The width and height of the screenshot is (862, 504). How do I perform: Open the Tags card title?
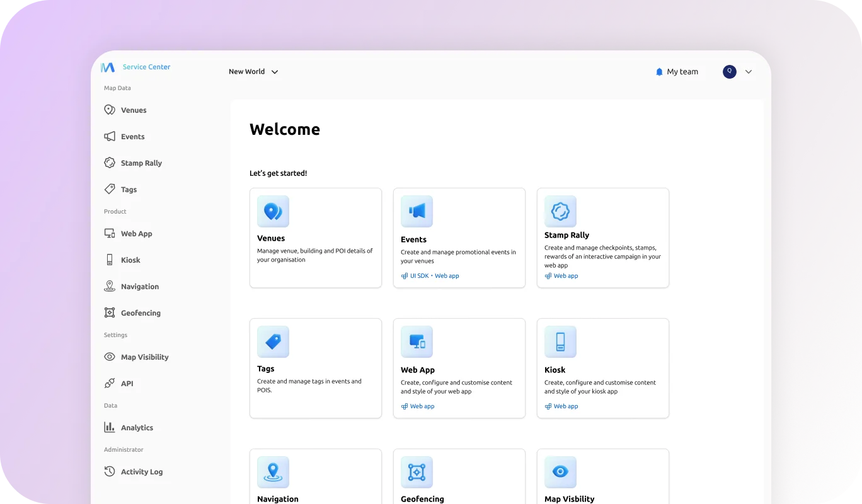265,369
